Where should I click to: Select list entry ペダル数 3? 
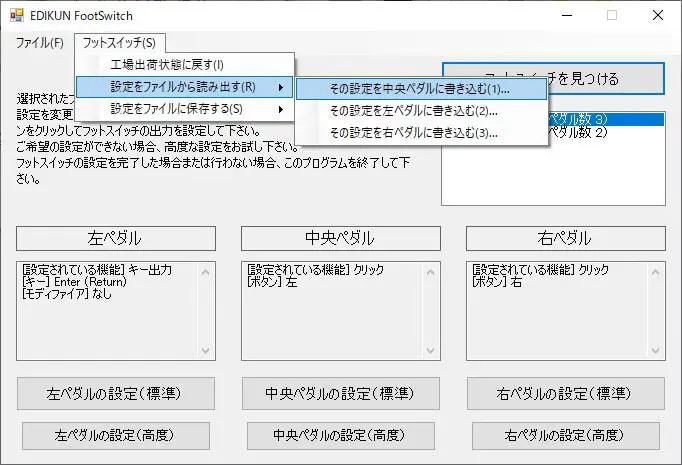tap(606, 119)
